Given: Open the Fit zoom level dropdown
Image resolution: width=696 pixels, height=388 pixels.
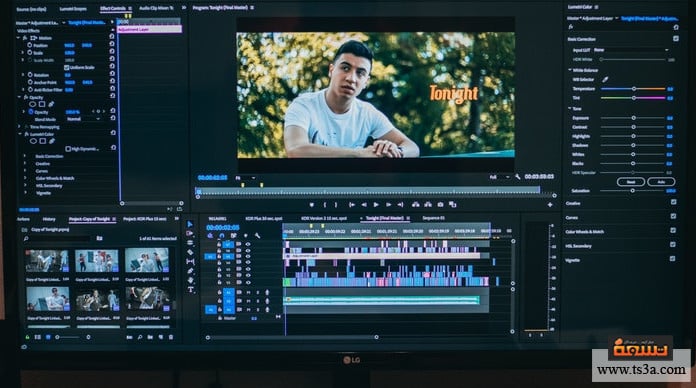Looking at the screenshot, I should 245,178.
